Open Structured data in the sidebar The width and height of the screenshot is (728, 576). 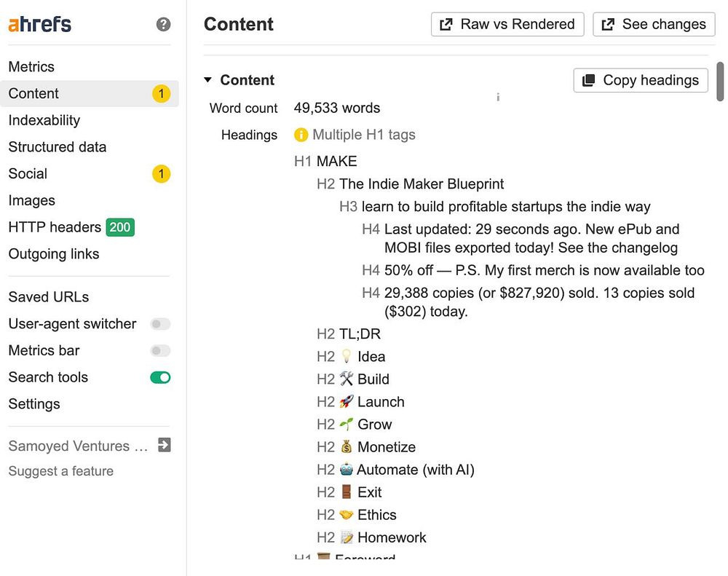coord(57,147)
